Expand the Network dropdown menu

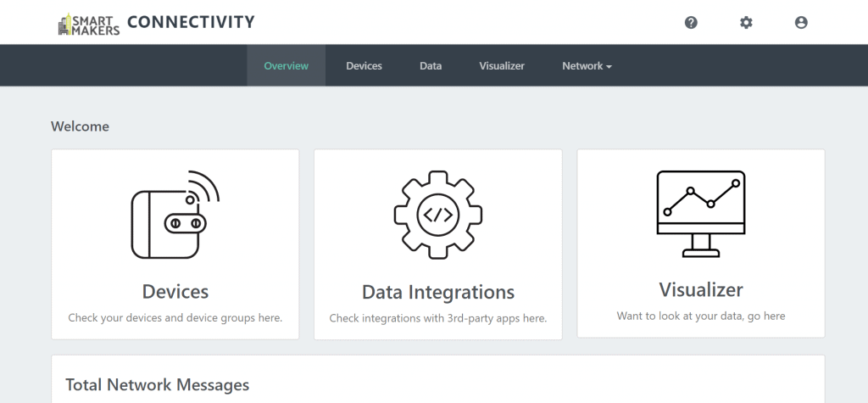tap(587, 65)
